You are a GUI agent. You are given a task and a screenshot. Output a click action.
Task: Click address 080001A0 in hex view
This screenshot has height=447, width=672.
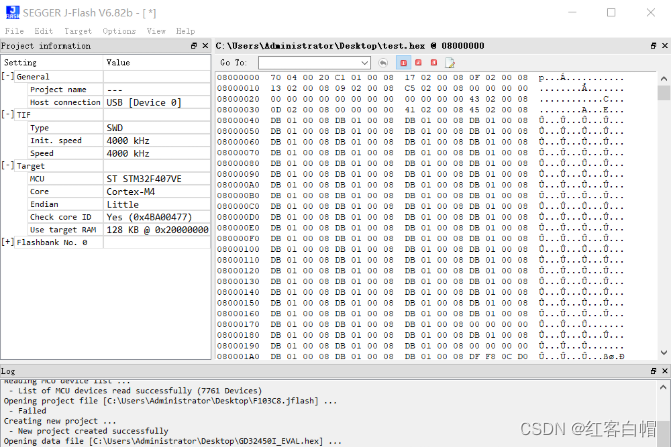(x=238, y=356)
